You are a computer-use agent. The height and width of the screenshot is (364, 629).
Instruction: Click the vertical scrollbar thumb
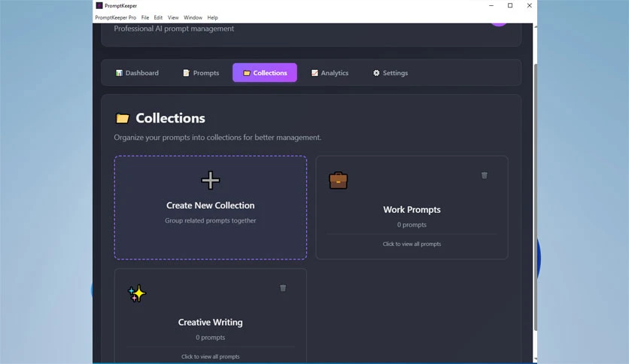point(535,196)
